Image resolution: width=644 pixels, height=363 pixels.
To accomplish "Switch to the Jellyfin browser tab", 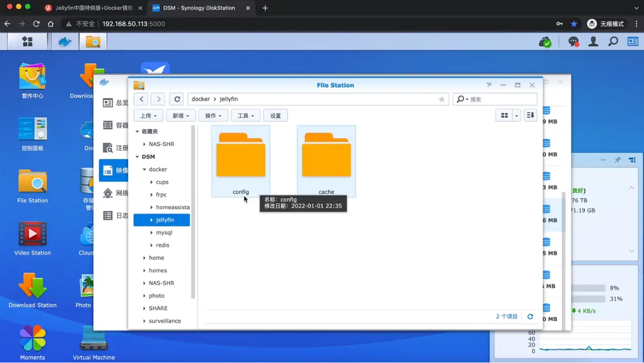I will pyautogui.click(x=94, y=8).
